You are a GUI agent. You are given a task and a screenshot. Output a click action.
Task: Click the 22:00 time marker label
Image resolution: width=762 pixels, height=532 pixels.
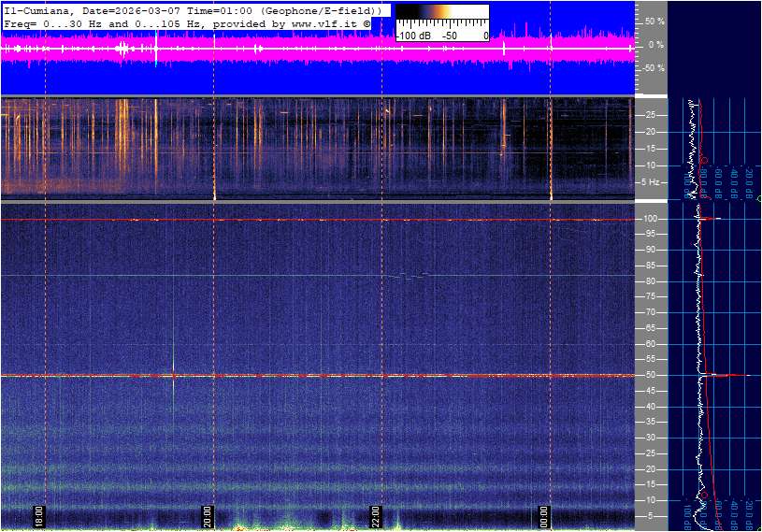(376, 516)
